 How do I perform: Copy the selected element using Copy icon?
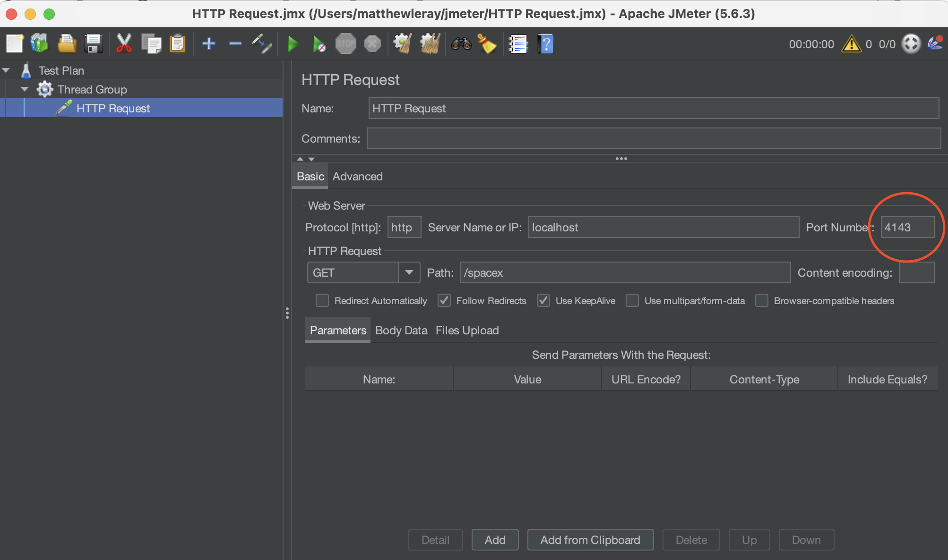(151, 44)
